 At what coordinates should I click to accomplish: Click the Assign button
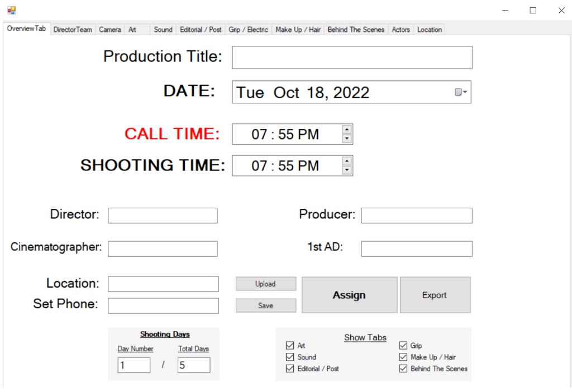click(x=349, y=295)
